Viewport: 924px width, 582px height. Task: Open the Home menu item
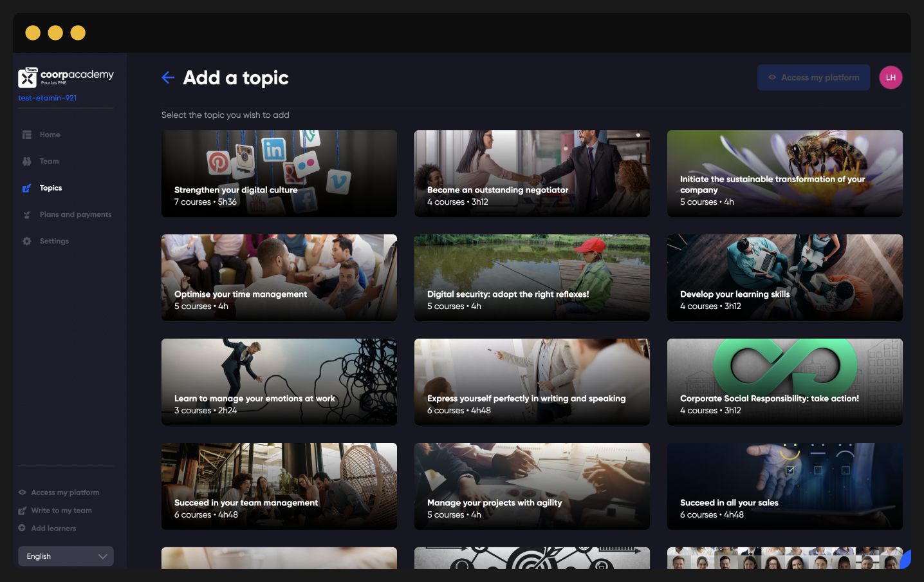(50, 135)
